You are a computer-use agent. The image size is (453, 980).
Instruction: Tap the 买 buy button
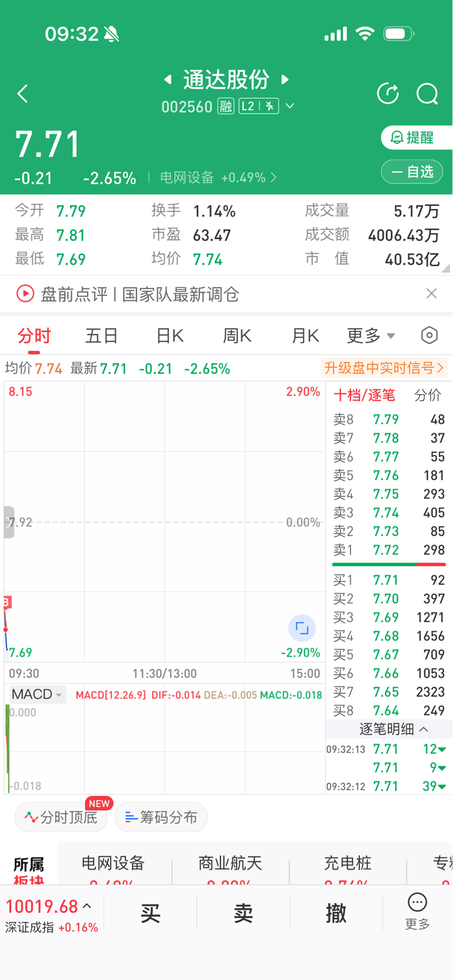pos(150,913)
